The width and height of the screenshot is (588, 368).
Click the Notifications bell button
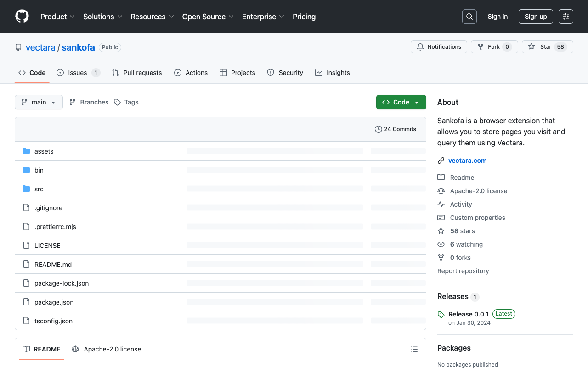pyautogui.click(x=439, y=47)
